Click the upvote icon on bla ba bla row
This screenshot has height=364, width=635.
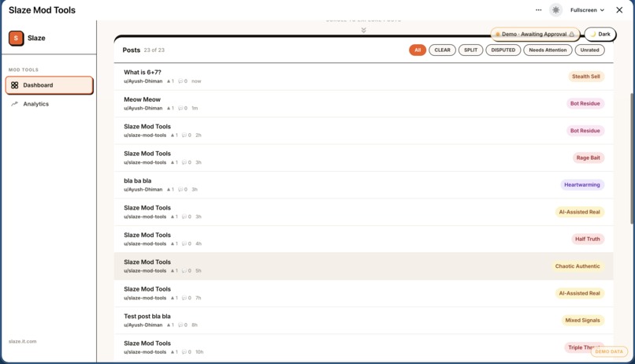[x=169, y=190]
